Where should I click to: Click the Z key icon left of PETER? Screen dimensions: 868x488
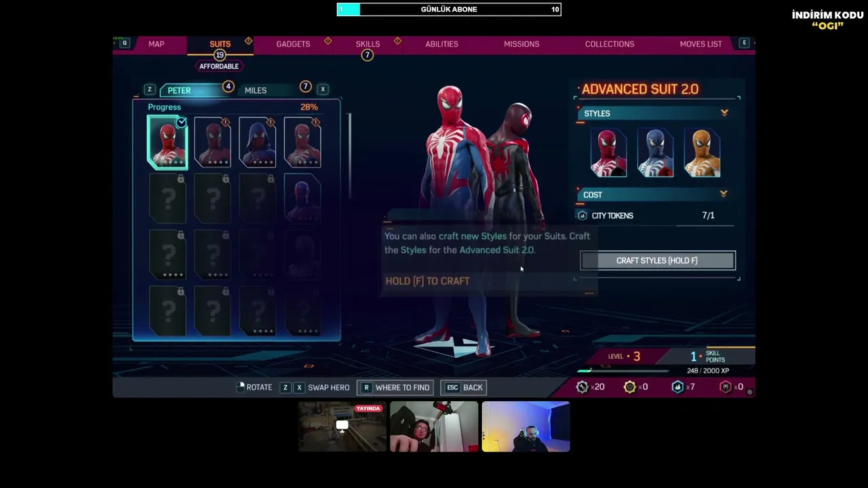tap(149, 89)
